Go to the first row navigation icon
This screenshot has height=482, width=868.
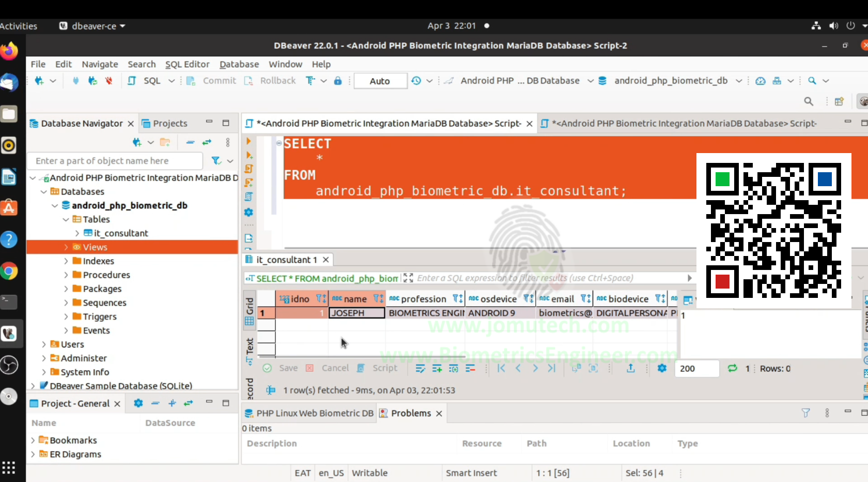[501, 368]
